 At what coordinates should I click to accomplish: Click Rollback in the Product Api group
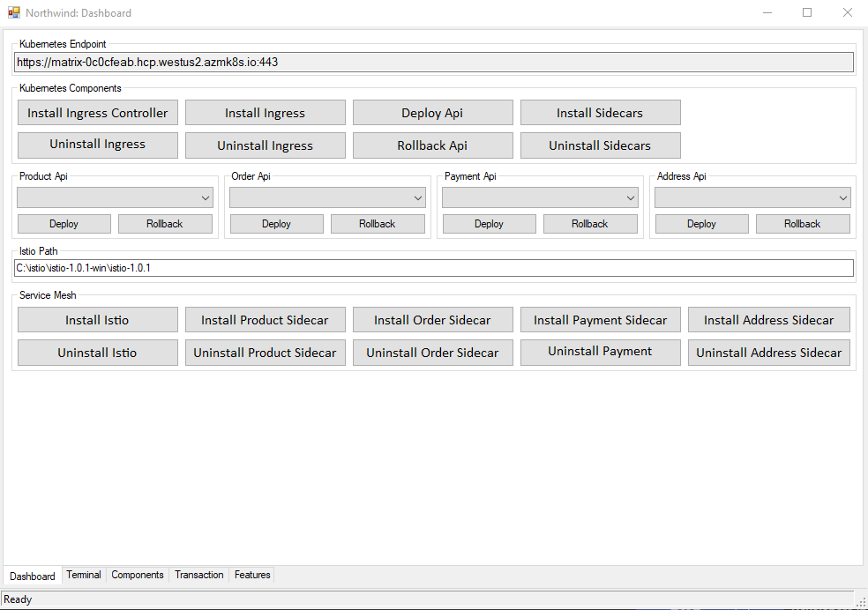pyautogui.click(x=166, y=224)
